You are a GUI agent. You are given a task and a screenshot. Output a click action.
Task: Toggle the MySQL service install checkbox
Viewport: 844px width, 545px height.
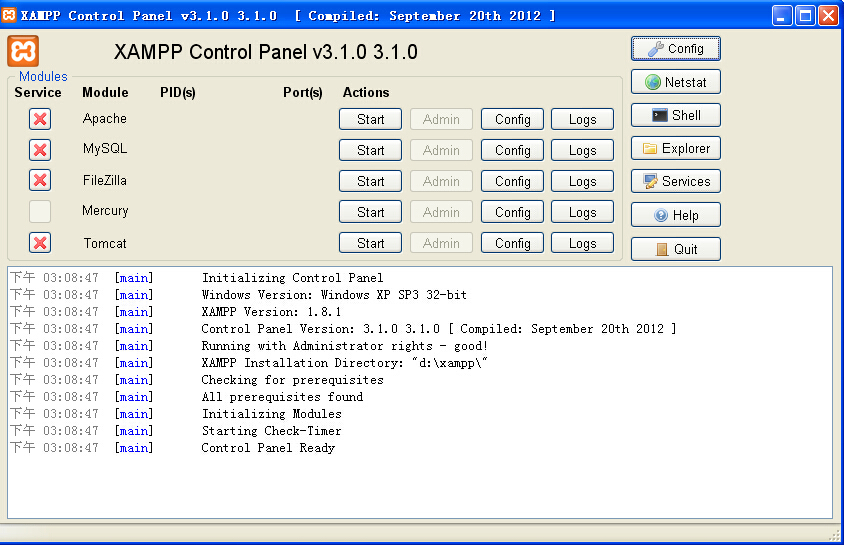tap(40, 150)
